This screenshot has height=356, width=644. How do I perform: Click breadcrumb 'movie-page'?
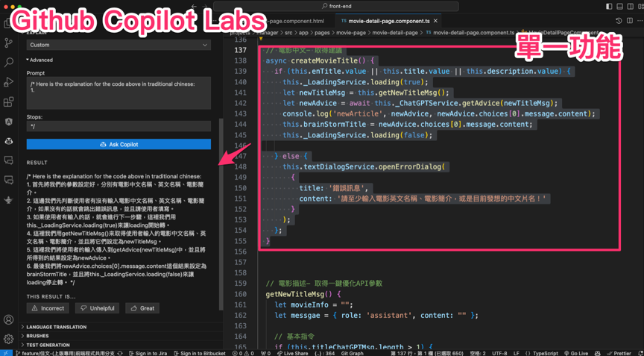[x=351, y=33]
